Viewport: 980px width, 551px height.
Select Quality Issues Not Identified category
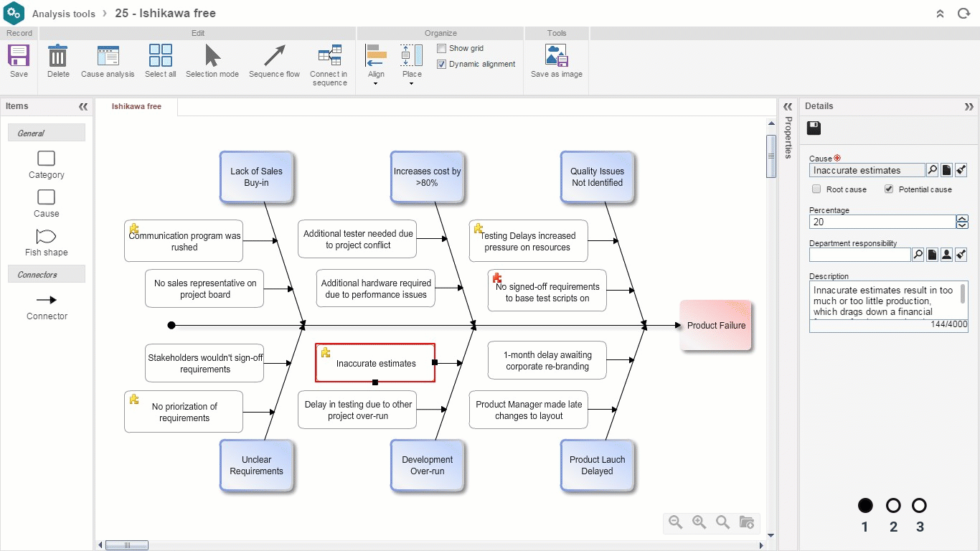pyautogui.click(x=597, y=176)
